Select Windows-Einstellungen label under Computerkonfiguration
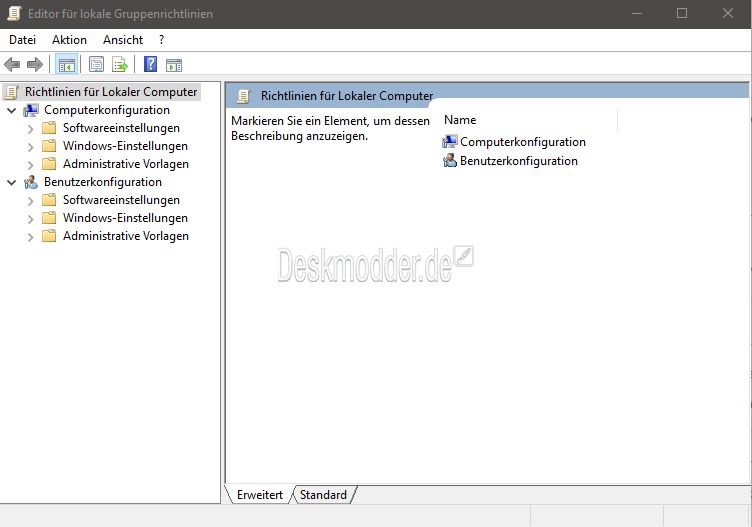This screenshot has height=527, width=752. click(125, 146)
